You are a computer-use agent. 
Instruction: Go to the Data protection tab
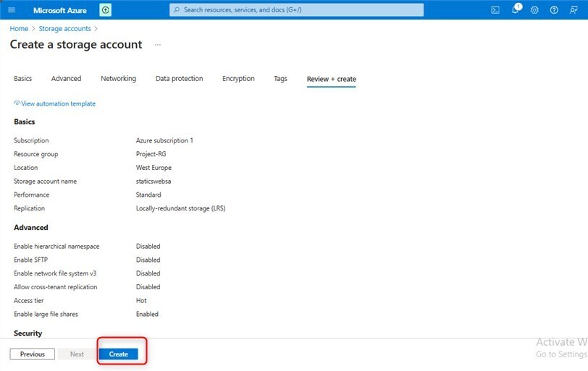click(179, 79)
